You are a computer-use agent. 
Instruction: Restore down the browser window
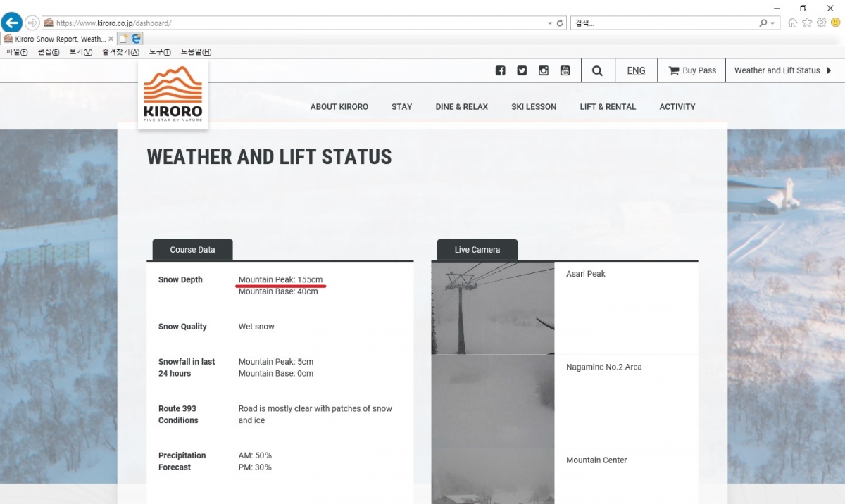pos(803,8)
